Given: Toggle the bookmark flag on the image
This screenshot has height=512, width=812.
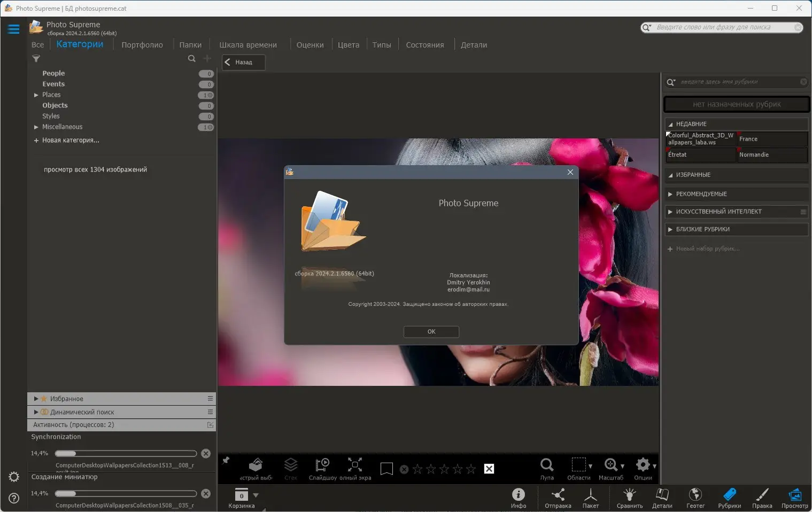Looking at the screenshot, I should (x=386, y=469).
